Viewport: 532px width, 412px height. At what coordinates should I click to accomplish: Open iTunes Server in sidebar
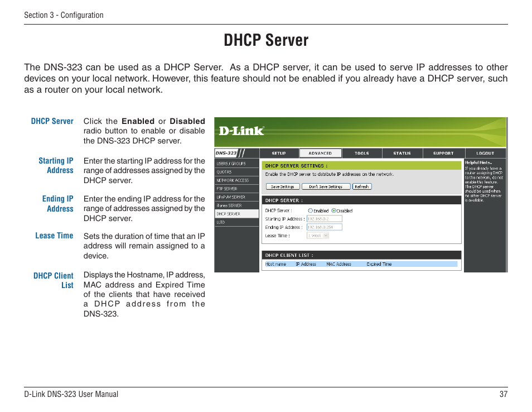pos(237,205)
